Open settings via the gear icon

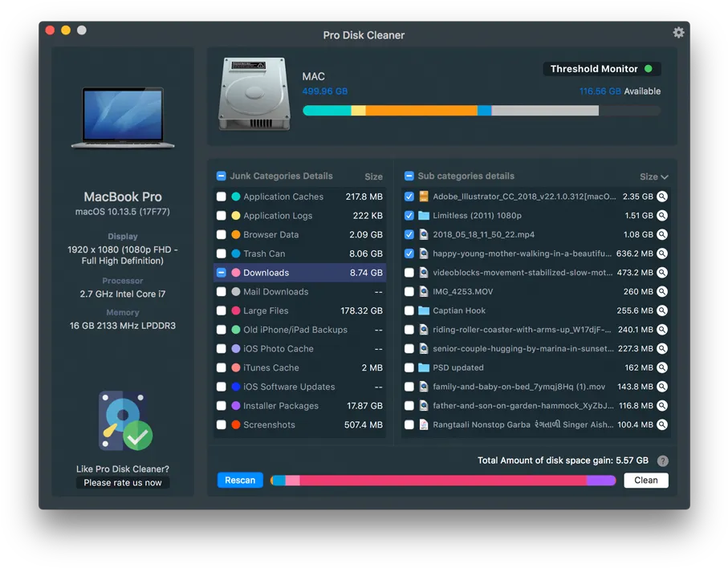coord(678,32)
